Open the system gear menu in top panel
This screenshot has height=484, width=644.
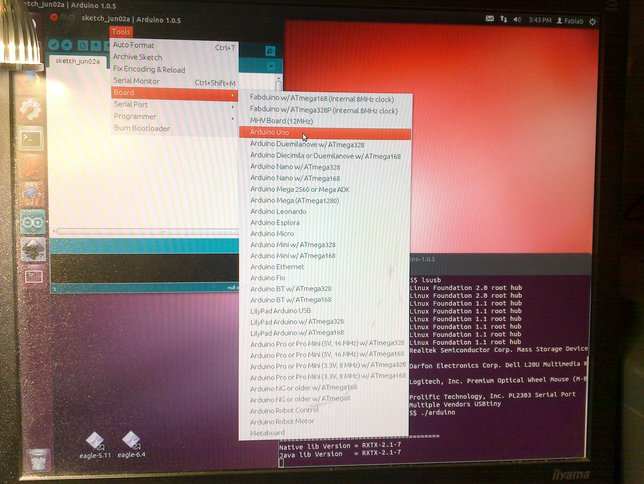(592, 21)
